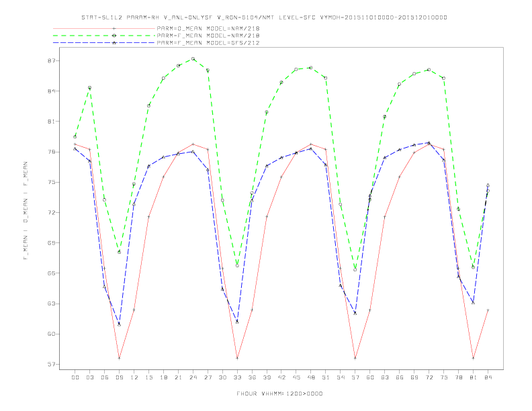Click the chart title starting with STAT=SLIL2

pos(264,17)
